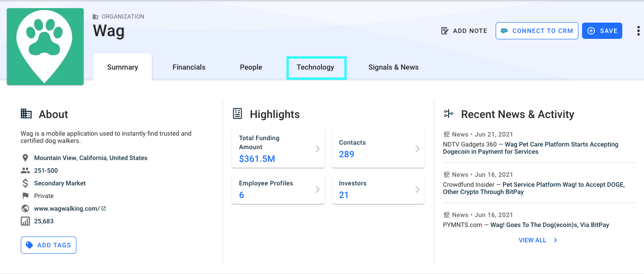The width and height of the screenshot is (644, 274).
Task: Click the people icon beside 251-500
Action: 25,170
